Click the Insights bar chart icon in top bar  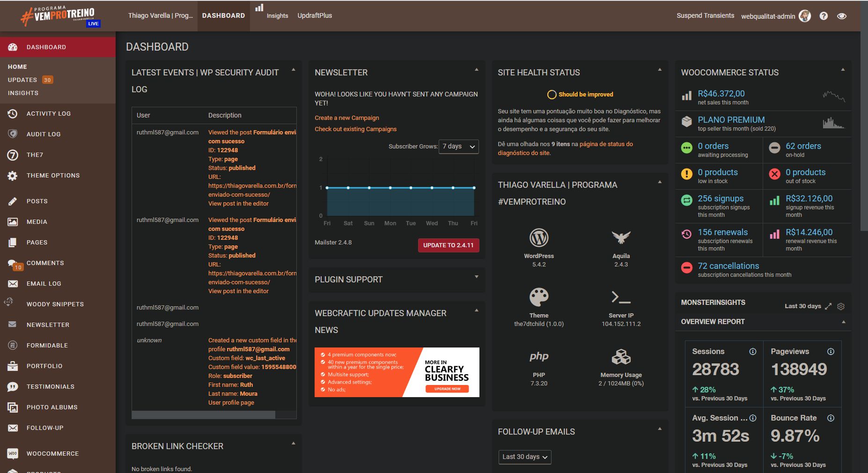pyautogui.click(x=259, y=7)
